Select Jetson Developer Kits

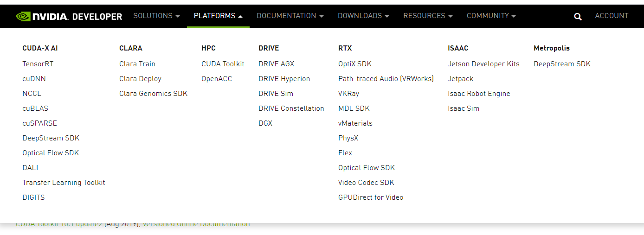pos(483,64)
